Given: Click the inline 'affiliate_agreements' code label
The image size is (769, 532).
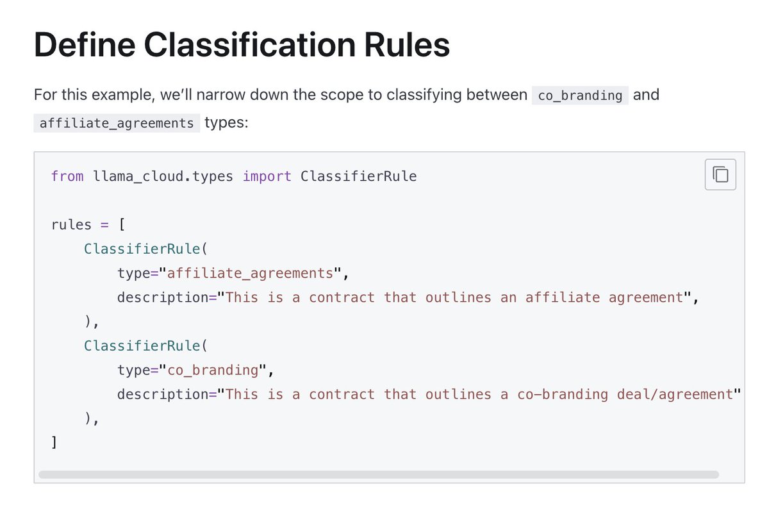Looking at the screenshot, I should [117, 122].
